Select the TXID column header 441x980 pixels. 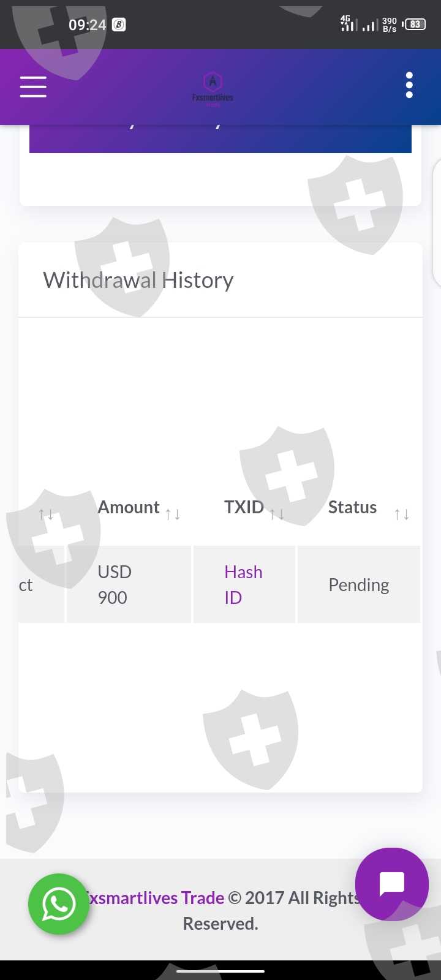pos(244,507)
